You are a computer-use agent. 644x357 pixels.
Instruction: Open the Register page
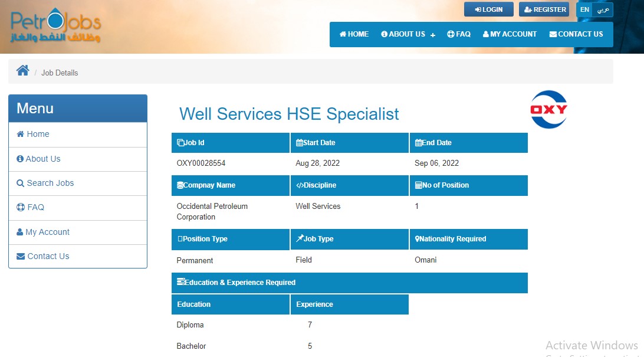pos(544,9)
